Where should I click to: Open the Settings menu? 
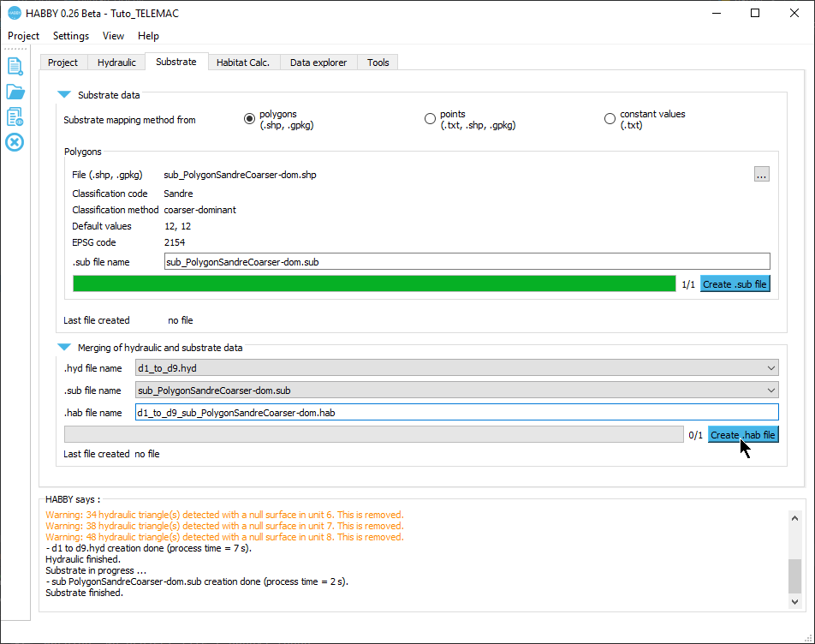71,36
